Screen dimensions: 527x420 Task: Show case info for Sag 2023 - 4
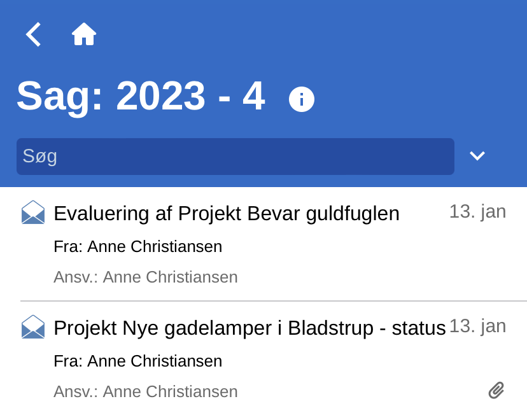click(x=302, y=99)
